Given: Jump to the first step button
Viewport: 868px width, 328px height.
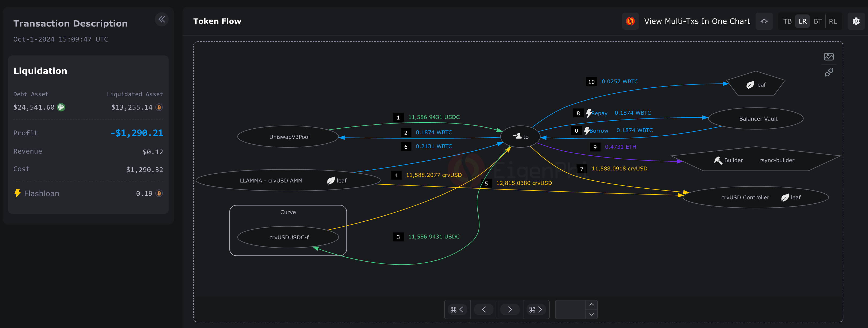Looking at the screenshot, I should click(x=457, y=310).
